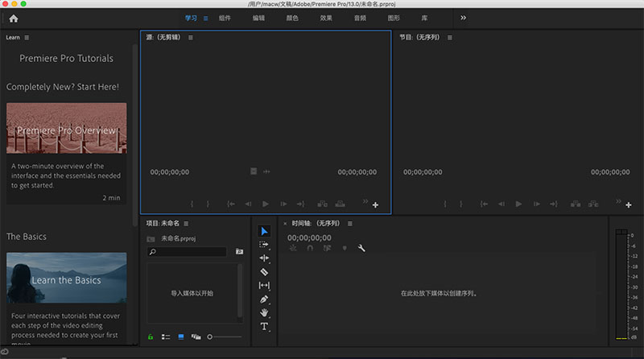Screen dimensions: 644x359
Task: Toggle drag audio only in Source monitor
Action: [266, 171]
